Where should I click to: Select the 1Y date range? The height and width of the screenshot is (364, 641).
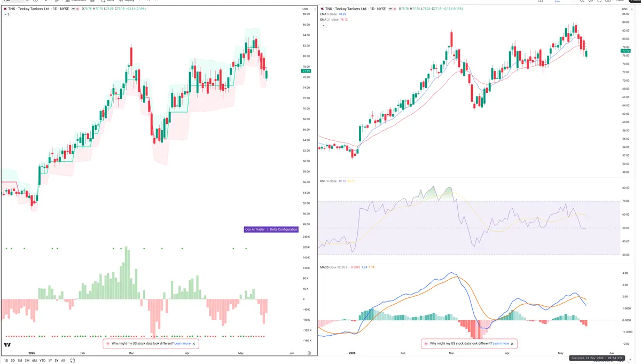coord(50,361)
